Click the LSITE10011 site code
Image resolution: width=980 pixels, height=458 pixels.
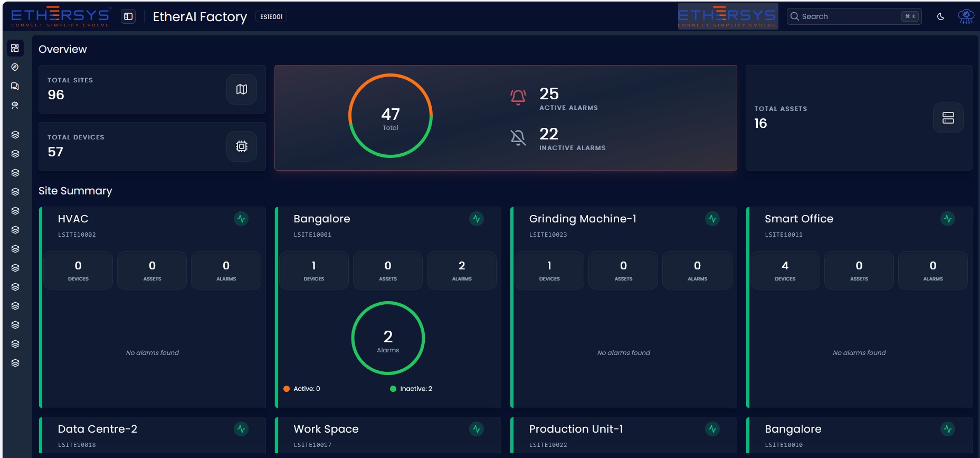click(784, 235)
